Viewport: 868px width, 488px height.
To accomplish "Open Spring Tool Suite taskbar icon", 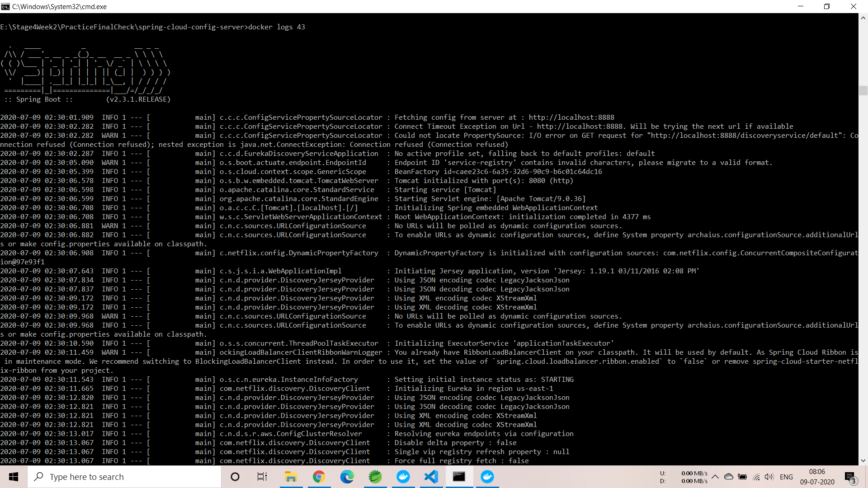I will point(375,477).
